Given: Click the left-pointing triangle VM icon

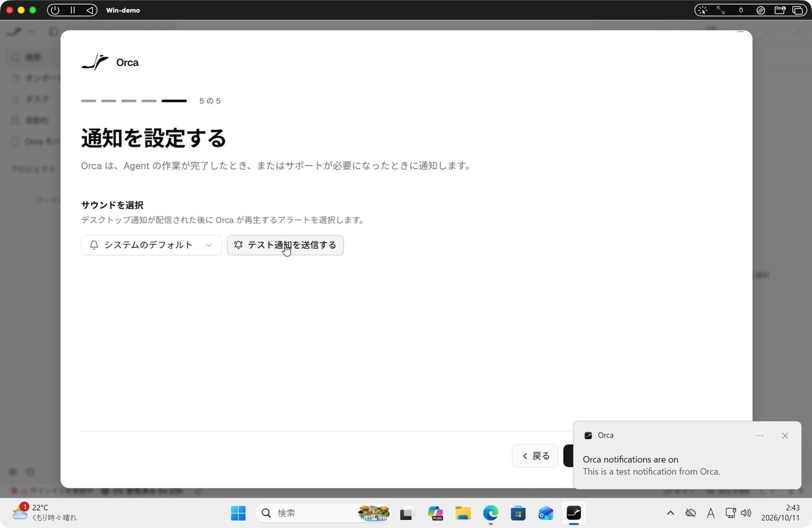Looking at the screenshot, I should 89,10.
